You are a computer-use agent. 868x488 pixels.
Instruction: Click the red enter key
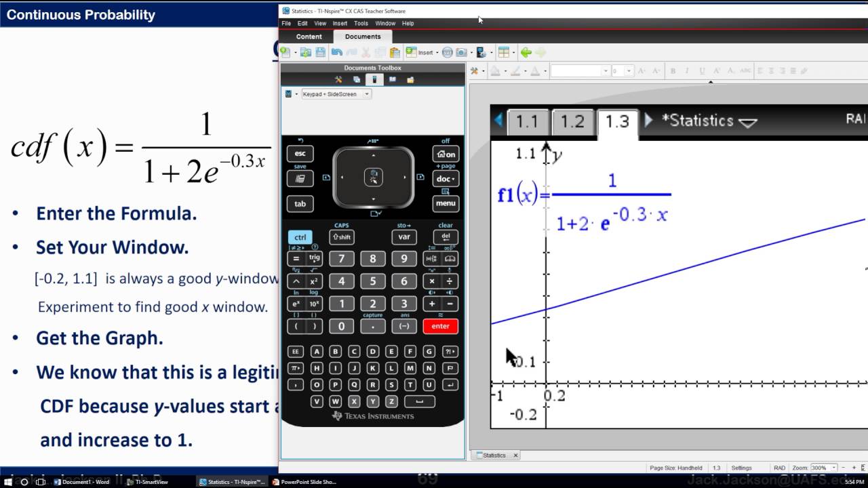point(440,326)
